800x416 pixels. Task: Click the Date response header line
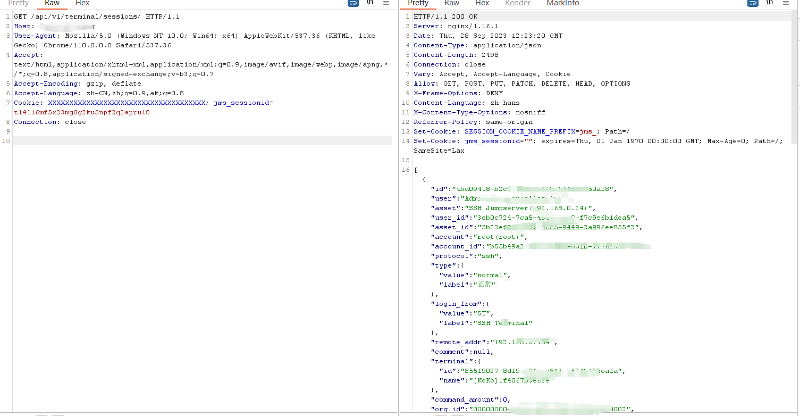pos(488,36)
